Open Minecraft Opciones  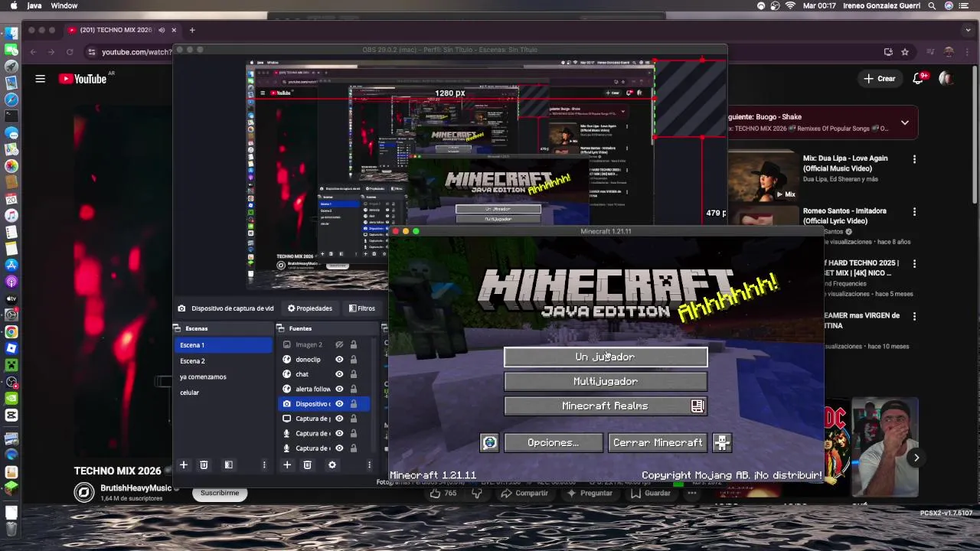pyautogui.click(x=553, y=443)
